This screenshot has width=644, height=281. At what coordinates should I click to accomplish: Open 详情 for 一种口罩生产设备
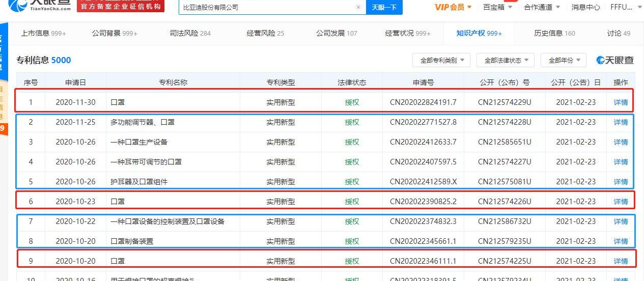pyautogui.click(x=621, y=142)
